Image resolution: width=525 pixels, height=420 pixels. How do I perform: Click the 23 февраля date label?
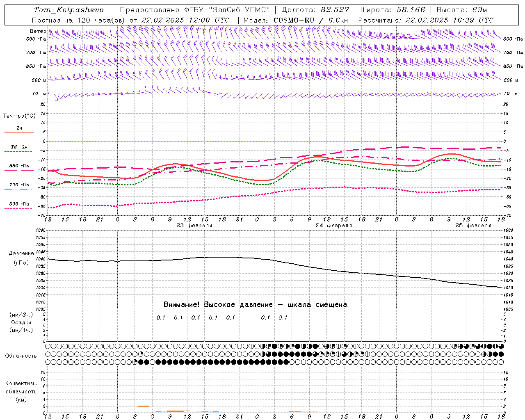click(x=194, y=226)
